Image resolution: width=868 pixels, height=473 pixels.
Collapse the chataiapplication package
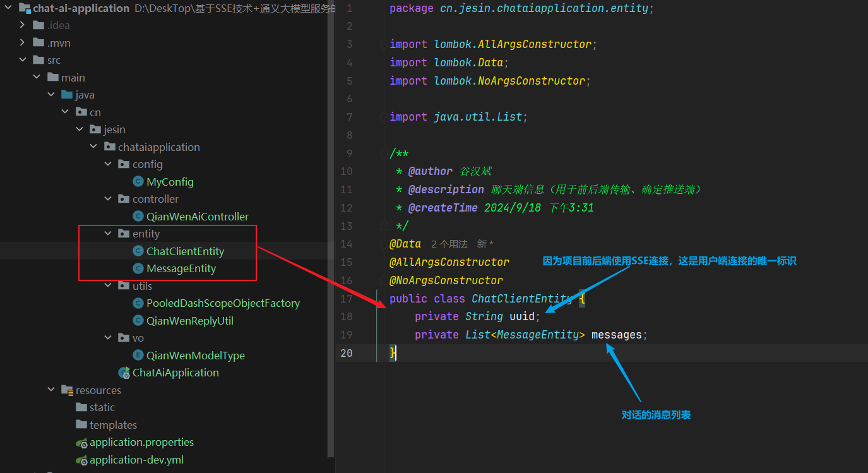93,147
